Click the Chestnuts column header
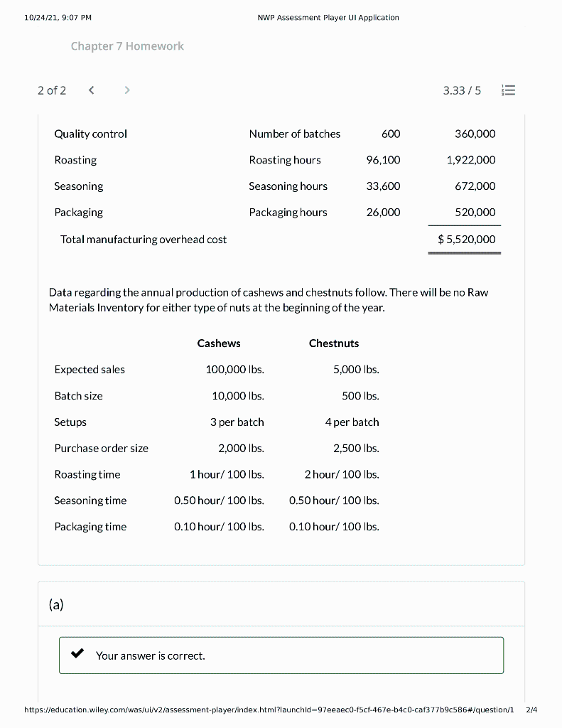562x728 pixels. pyautogui.click(x=333, y=343)
